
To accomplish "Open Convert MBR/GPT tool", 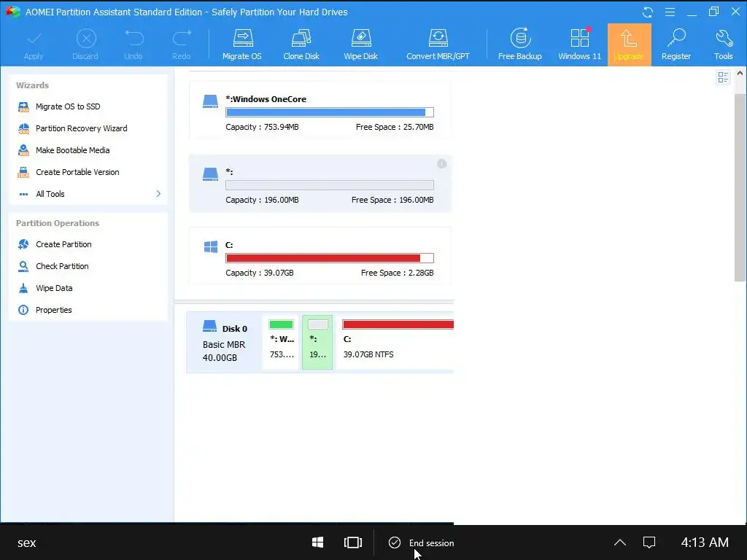I will [x=438, y=45].
